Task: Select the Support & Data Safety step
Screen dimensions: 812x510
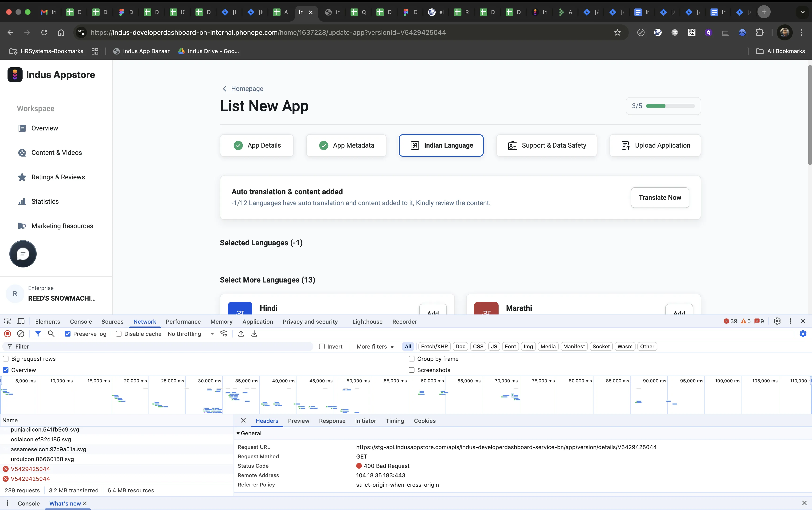Action: click(x=547, y=145)
